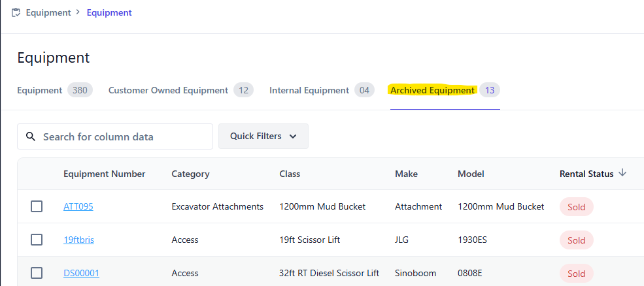Check the box next to DS00001
Viewport: 644px width, 286px height.
click(37, 273)
